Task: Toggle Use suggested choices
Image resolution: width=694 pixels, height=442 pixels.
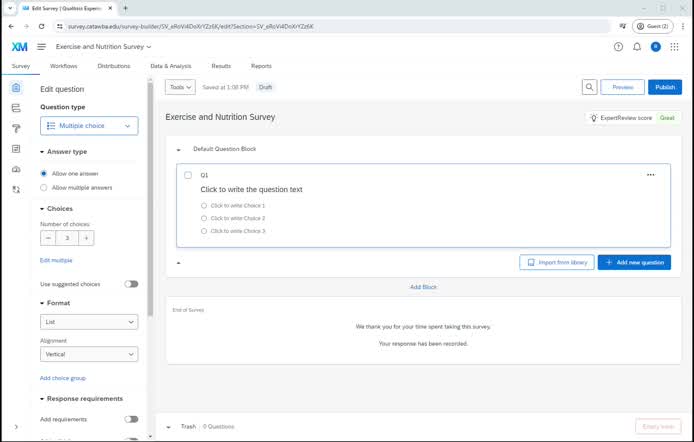Action: 131,284
